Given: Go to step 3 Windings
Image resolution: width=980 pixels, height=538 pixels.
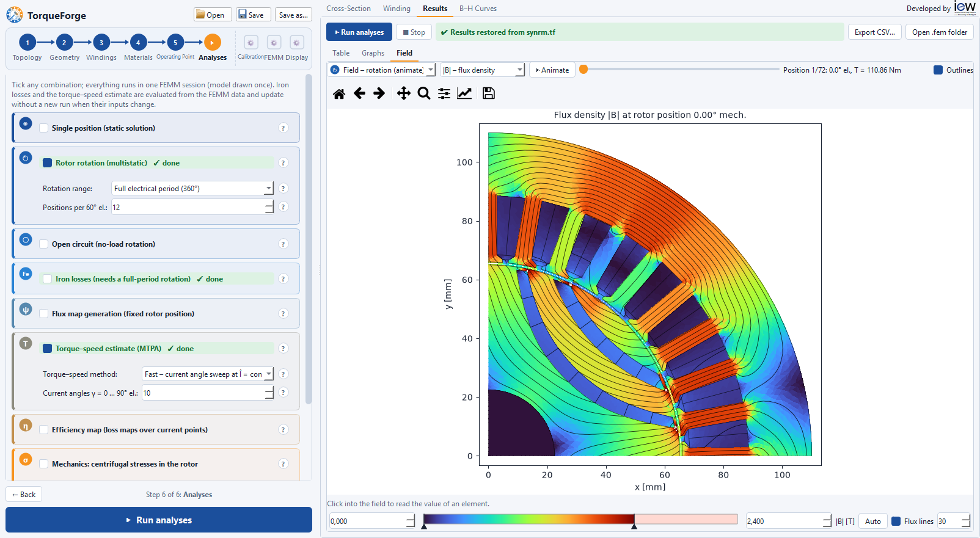Looking at the screenshot, I should click(101, 43).
